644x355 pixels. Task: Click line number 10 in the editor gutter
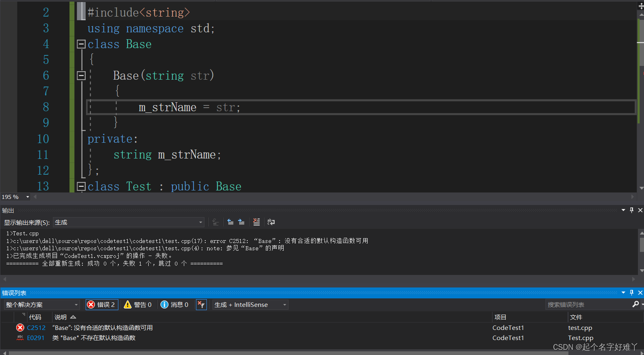43,139
